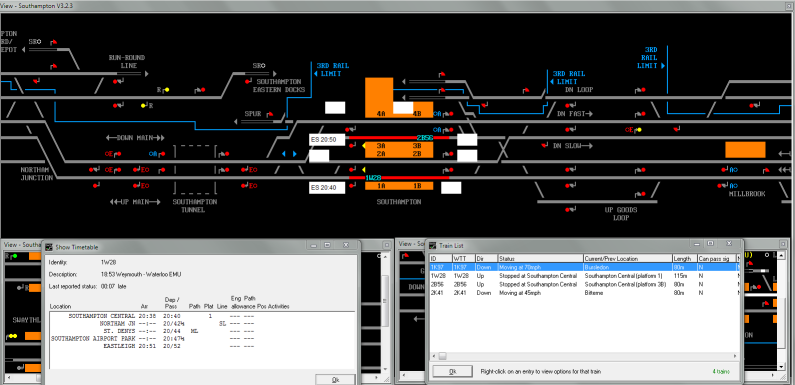The image size is (795, 385).
Task: Click the Southampton Eastern Docks red signal
Action: click(x=247, y=81)
